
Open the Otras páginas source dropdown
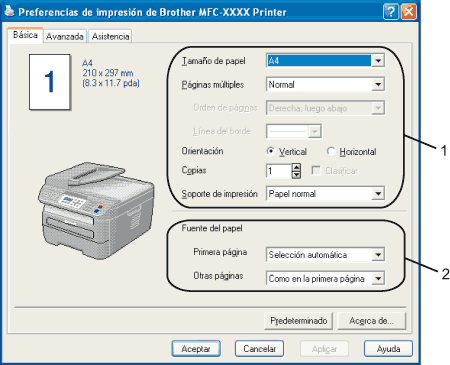point(325,278)
